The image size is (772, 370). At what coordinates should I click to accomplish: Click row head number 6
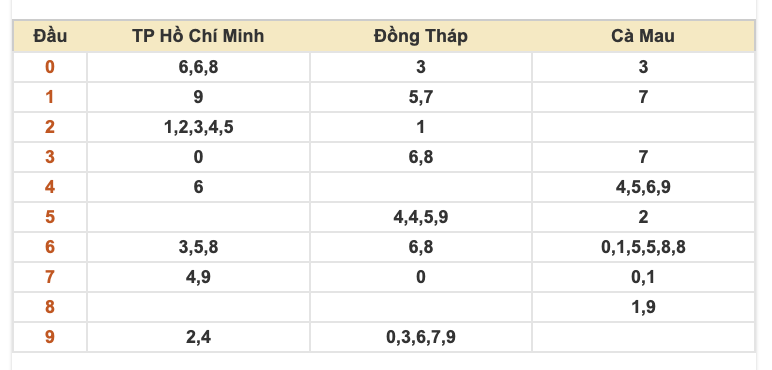pos(50,247)
